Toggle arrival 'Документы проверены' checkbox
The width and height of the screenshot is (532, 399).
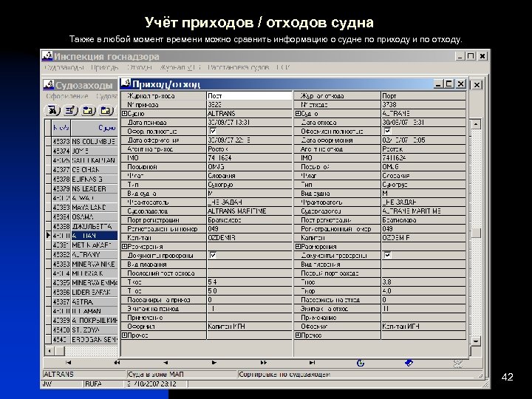(x=213, y=255)
